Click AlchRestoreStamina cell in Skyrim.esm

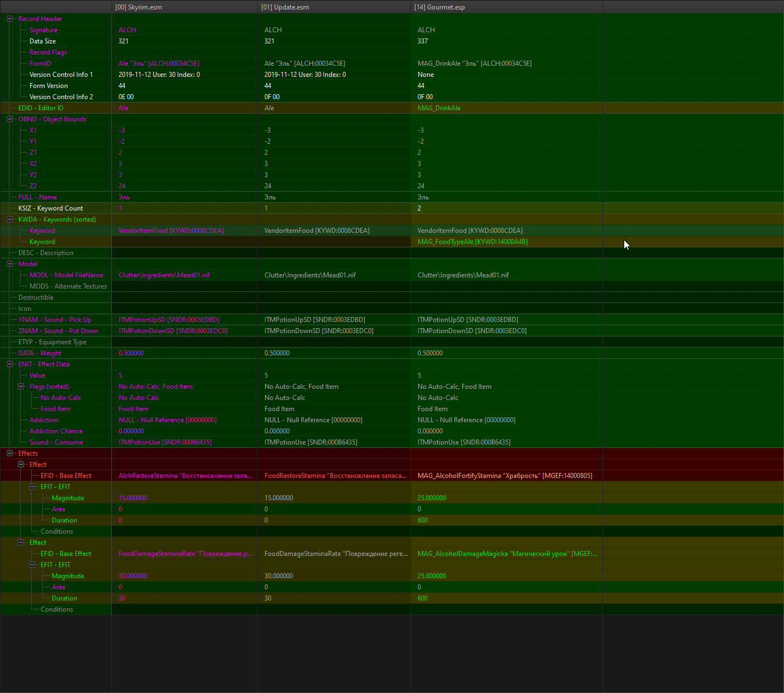(x=185, y=476)
